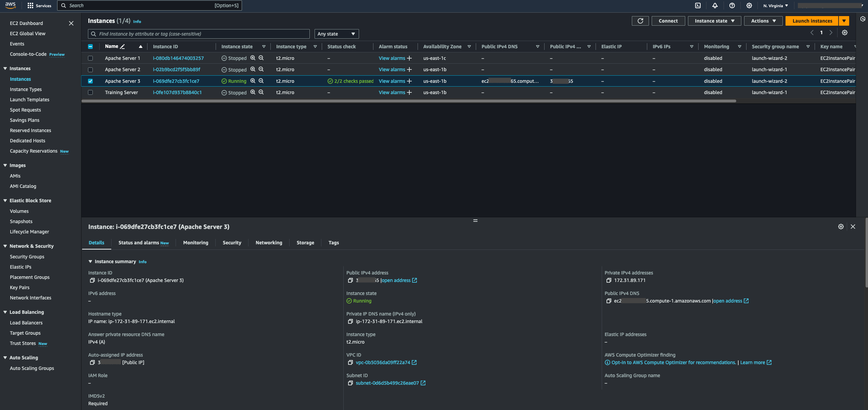Click the edit pencil beside Name column

[123, 47]
